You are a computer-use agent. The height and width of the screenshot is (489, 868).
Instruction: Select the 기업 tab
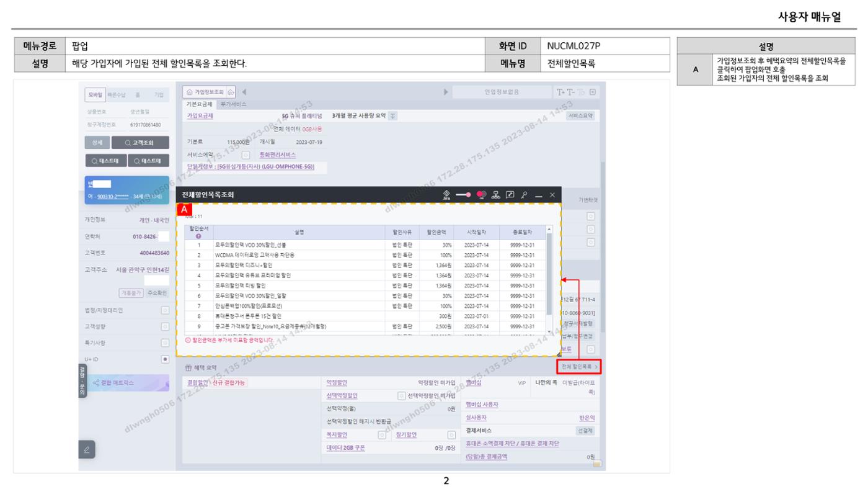coord(159,94)
